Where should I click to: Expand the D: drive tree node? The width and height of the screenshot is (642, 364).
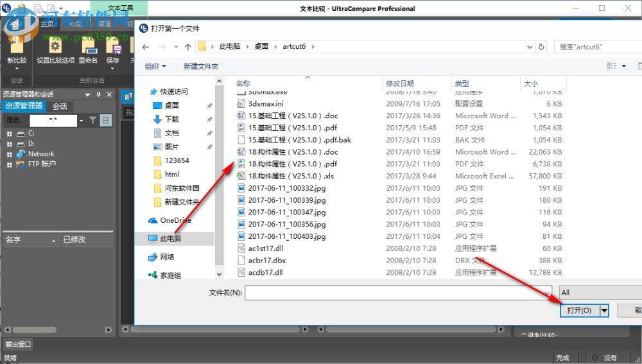10,144
